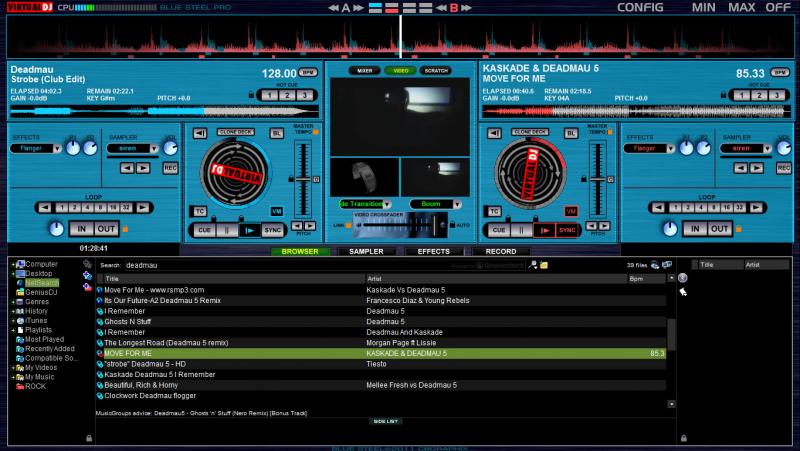Image resolution: width=800 pixels, height=451 pixels.
Task: Toggle VM on right deck
Action: tap(570, 211)
